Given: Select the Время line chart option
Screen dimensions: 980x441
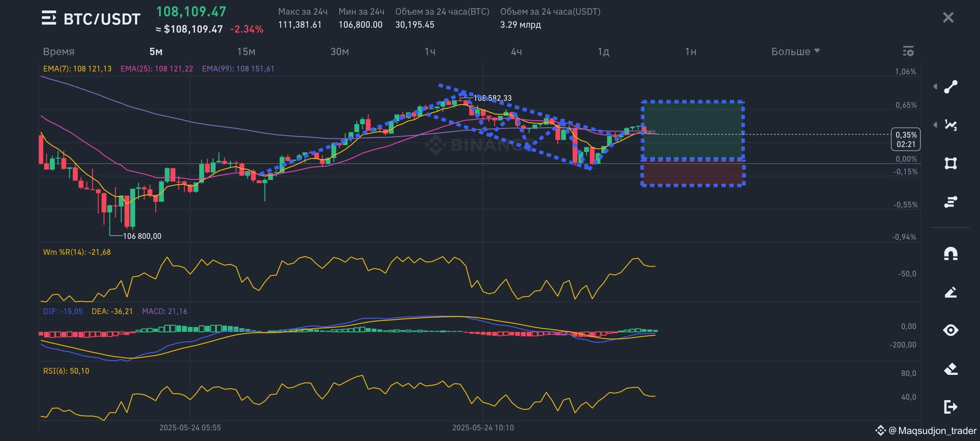Looking at the screenshot, I should tap(59, 51).
